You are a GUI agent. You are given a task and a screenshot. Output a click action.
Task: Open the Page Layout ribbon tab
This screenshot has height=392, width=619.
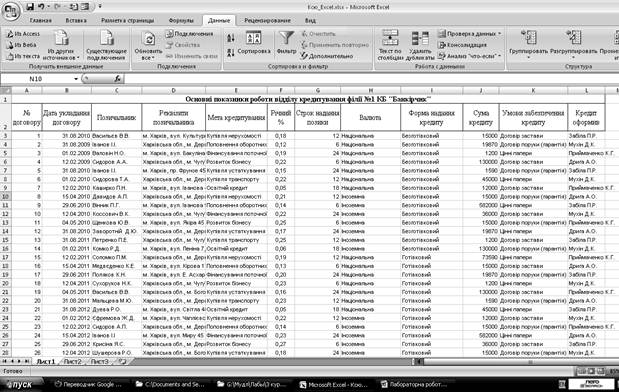pyautogui.click(x=127, y=20)
